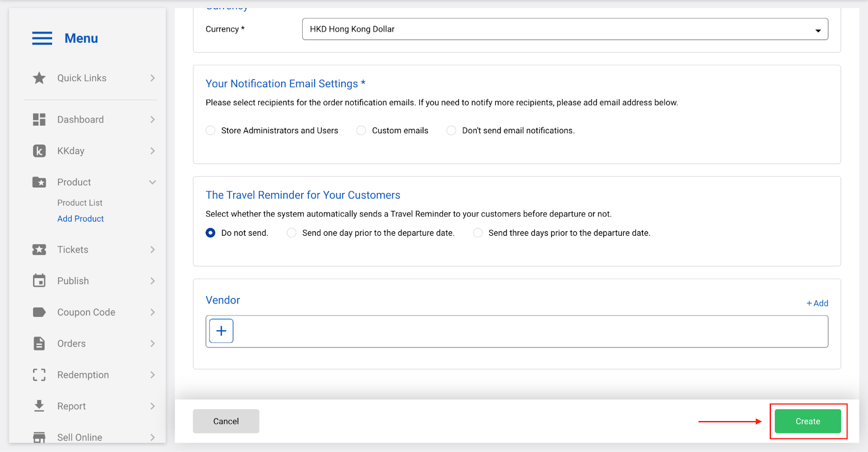Click the KKday logo icon in sidebar
The image size is (868, 452).
coord(39,151)
